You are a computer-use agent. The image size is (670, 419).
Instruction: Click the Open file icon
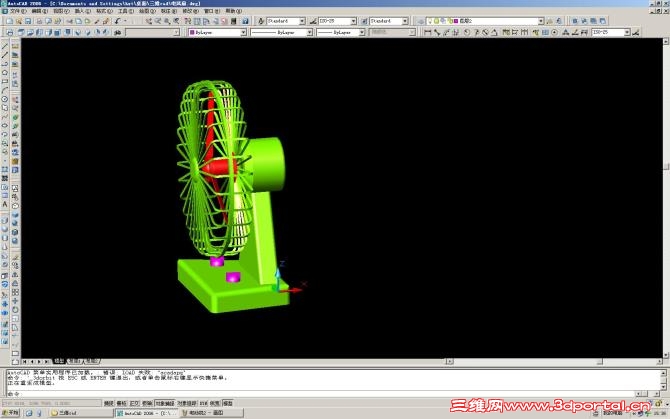click(x=19, y=21)
